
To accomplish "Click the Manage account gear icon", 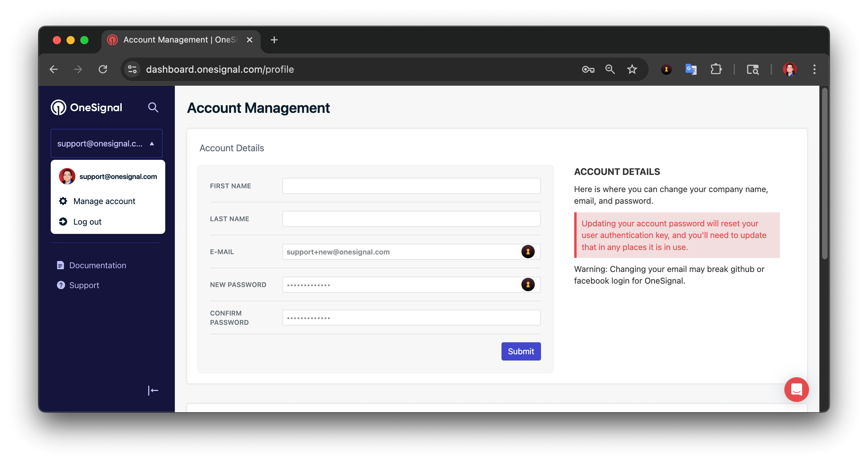I will click(x=63, y=201).
